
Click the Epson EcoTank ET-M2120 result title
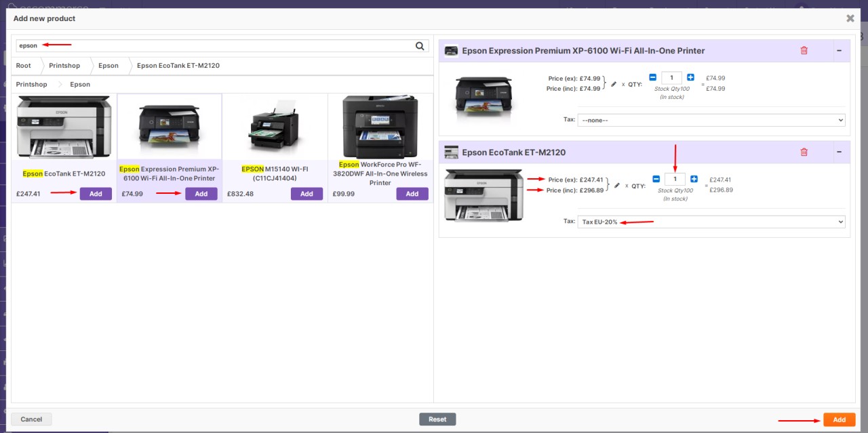click(64, 173)
